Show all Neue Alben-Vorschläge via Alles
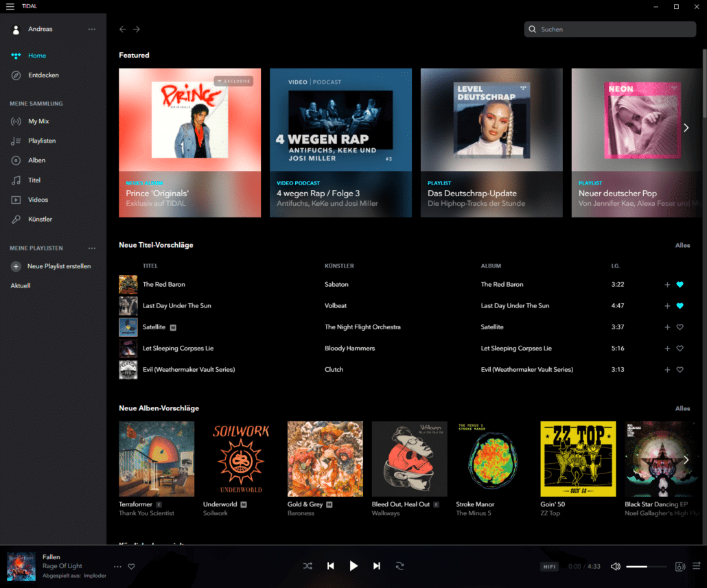 682,409
